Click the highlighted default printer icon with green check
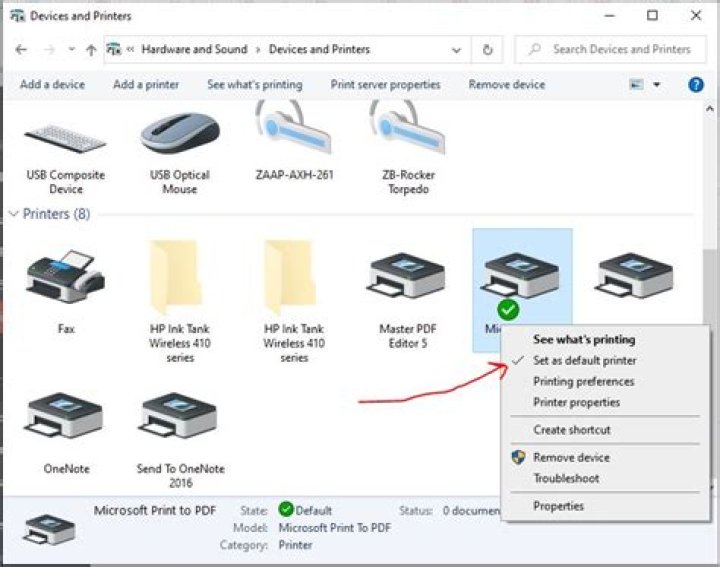 point(520,275)
